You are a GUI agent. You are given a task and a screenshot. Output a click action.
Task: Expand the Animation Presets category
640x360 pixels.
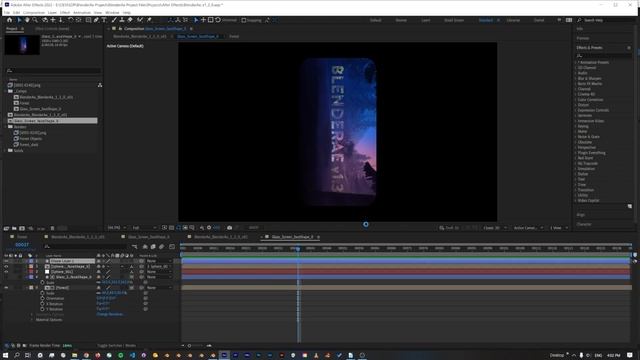point(576,62)
